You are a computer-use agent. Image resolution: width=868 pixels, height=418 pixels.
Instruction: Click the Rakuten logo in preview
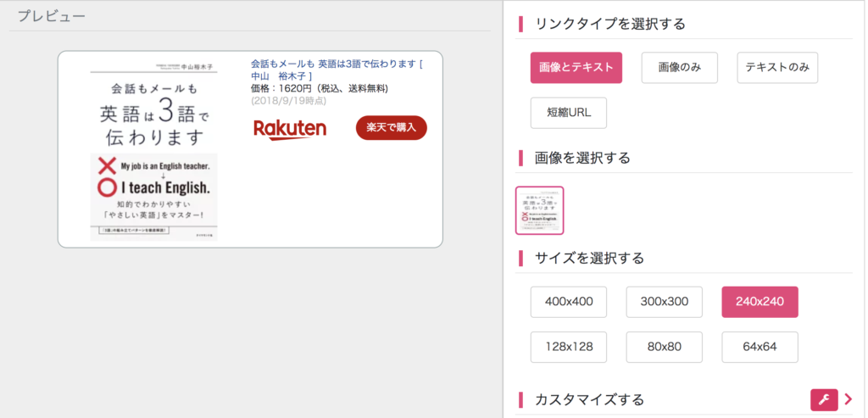click(290, 129)
